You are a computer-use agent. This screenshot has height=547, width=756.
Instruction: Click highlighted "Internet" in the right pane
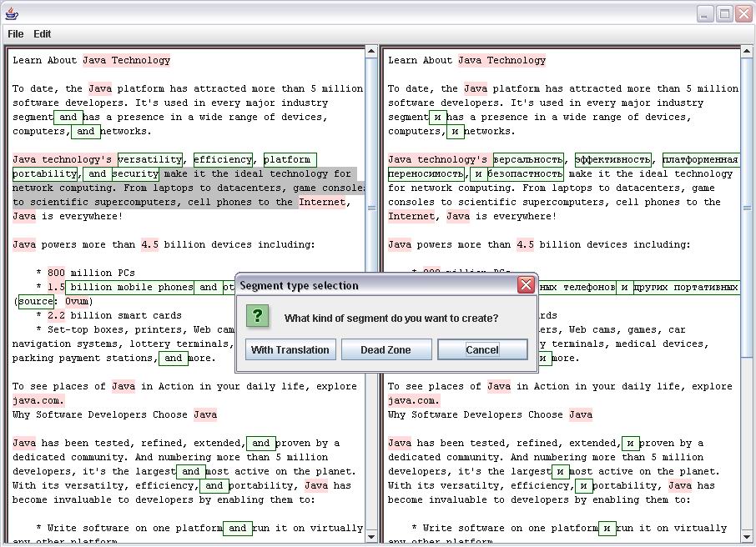(411, 217)
